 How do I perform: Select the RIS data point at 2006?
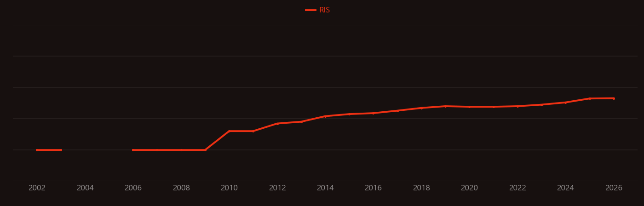coord(133,150)
